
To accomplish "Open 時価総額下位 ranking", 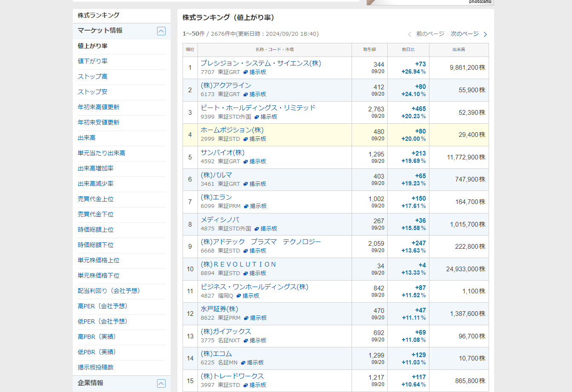I will click(95, 245).
